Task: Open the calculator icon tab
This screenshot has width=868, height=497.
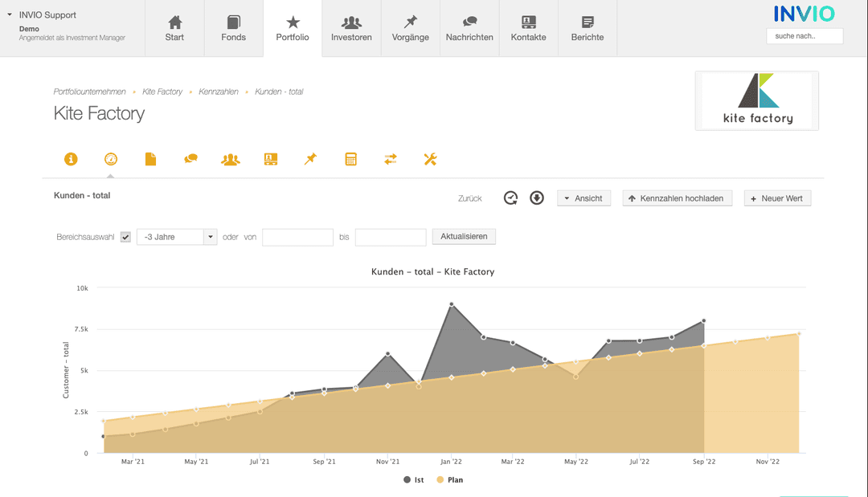Action: point(350,159)
